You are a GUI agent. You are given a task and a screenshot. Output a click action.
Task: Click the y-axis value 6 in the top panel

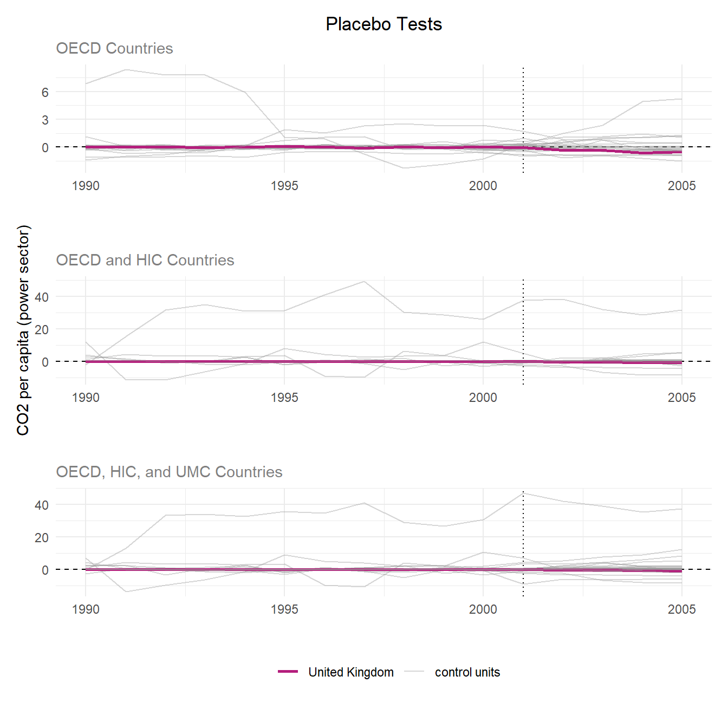45,93
